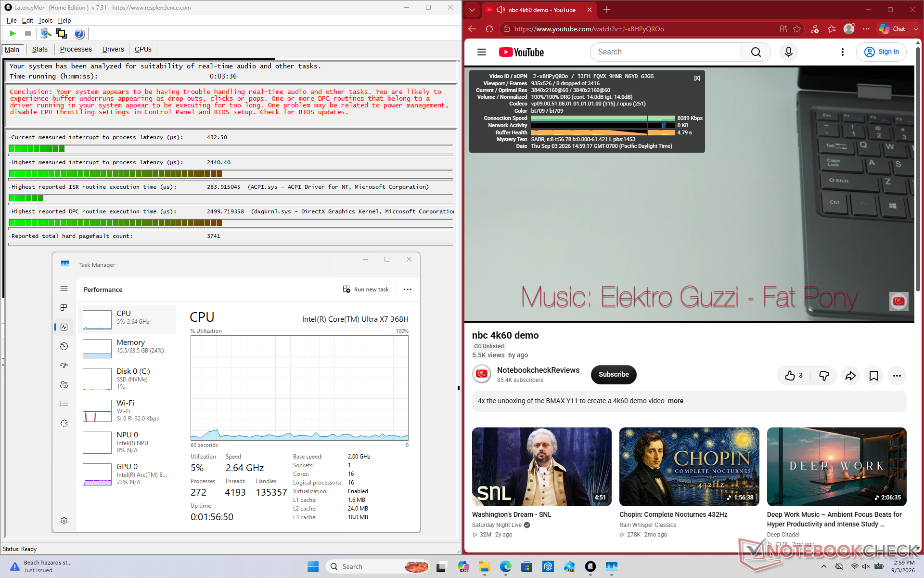The width and height of the screenshot is (924, 578).
Task: Close the stats for nerds overlay
Action: point(697,78)
